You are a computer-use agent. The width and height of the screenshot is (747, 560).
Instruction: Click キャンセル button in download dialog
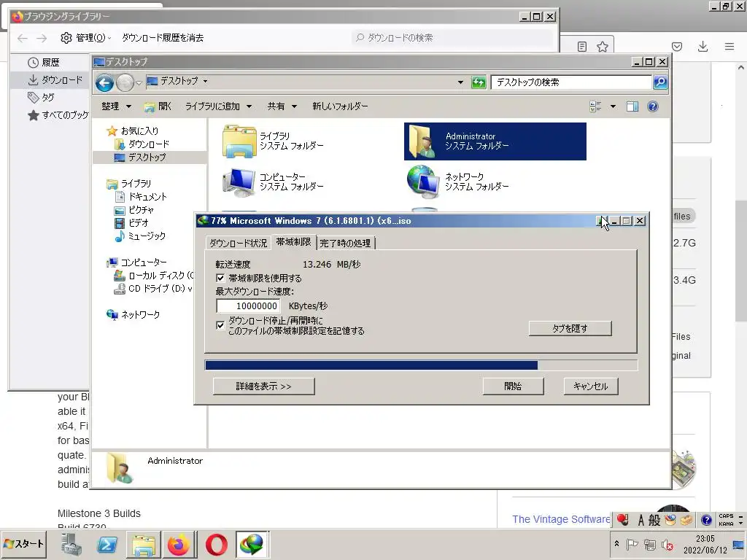tap(591, 386)
